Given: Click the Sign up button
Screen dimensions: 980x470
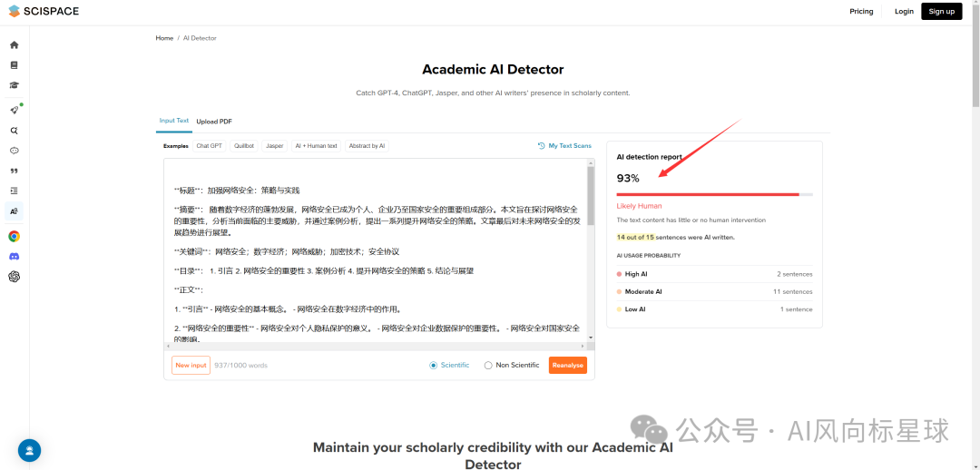Looking at the screenshot, I should tap(941, 11).
